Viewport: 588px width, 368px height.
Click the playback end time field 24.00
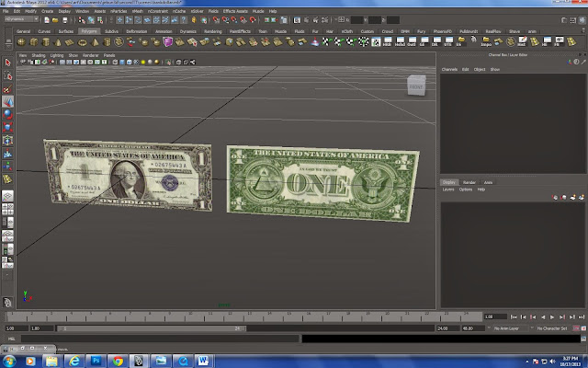click(447, 328)
